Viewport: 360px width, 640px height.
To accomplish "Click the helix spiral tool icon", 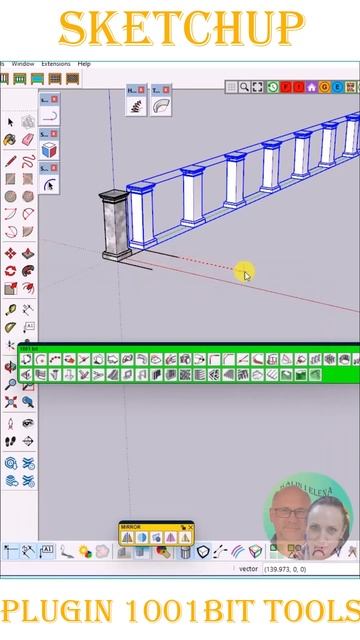I will [x=135, y=107].
